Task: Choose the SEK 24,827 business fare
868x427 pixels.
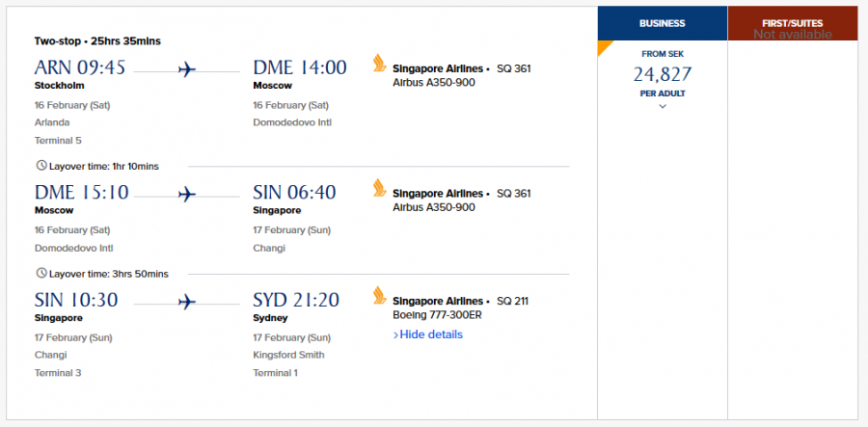Action: pos(663,74)
